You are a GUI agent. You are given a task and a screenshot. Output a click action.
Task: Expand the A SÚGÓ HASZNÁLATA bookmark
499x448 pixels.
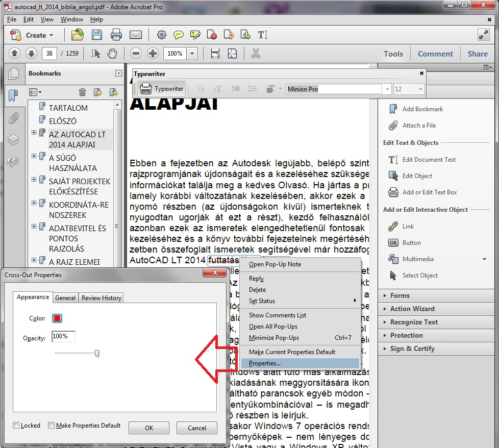pyautogui.click(x=34, y=156)
